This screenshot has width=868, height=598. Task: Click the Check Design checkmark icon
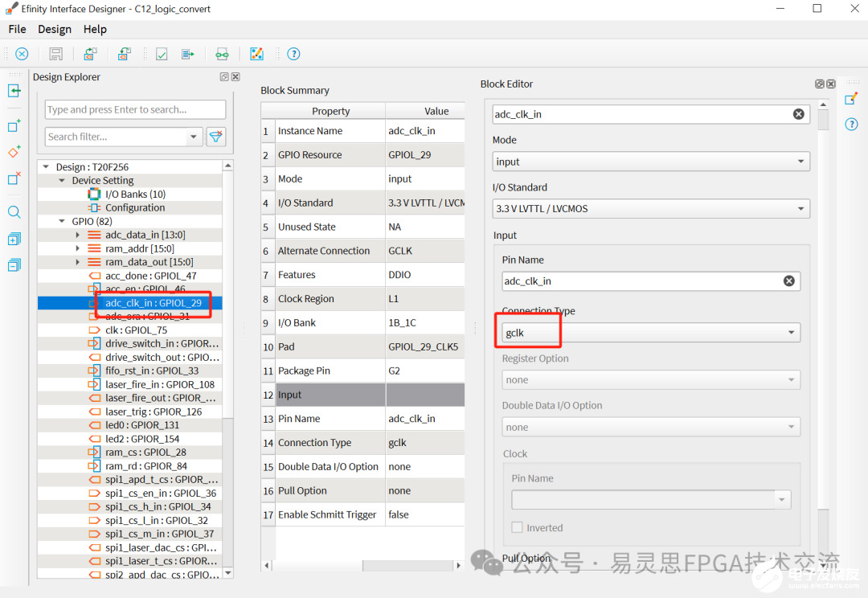[162, 54]
